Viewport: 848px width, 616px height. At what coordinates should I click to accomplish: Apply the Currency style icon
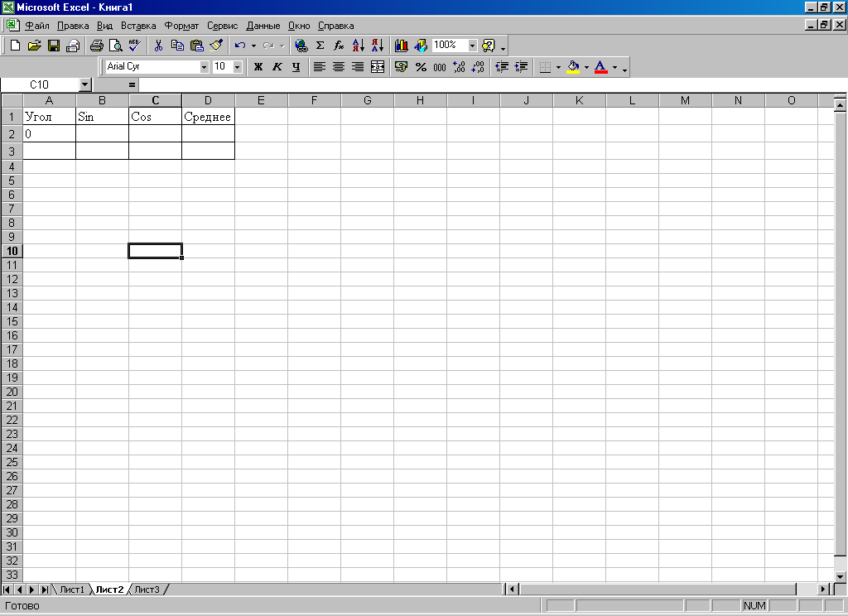[x=402, y=67]
